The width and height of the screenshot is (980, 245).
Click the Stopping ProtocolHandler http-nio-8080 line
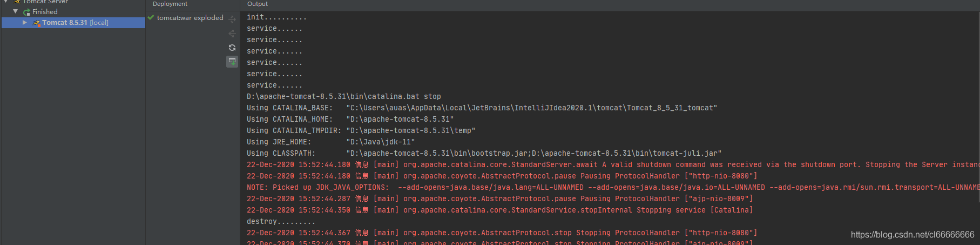502,233
